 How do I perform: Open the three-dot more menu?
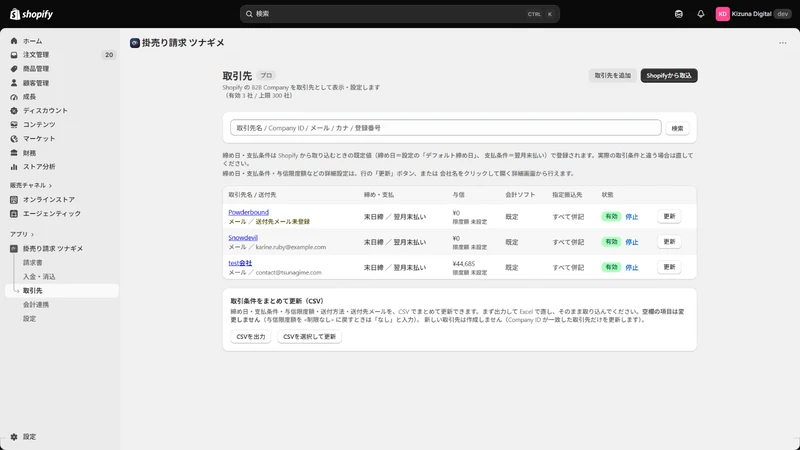coord(783,43)
